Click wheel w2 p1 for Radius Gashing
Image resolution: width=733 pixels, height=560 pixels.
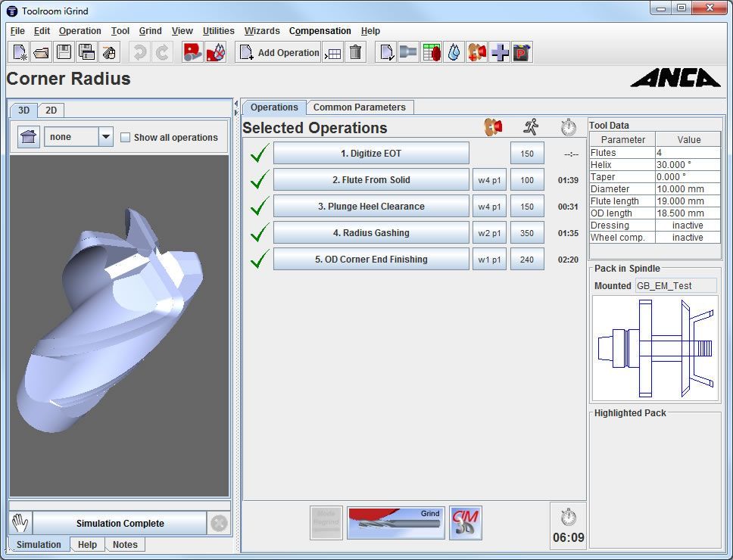[489, 233]
